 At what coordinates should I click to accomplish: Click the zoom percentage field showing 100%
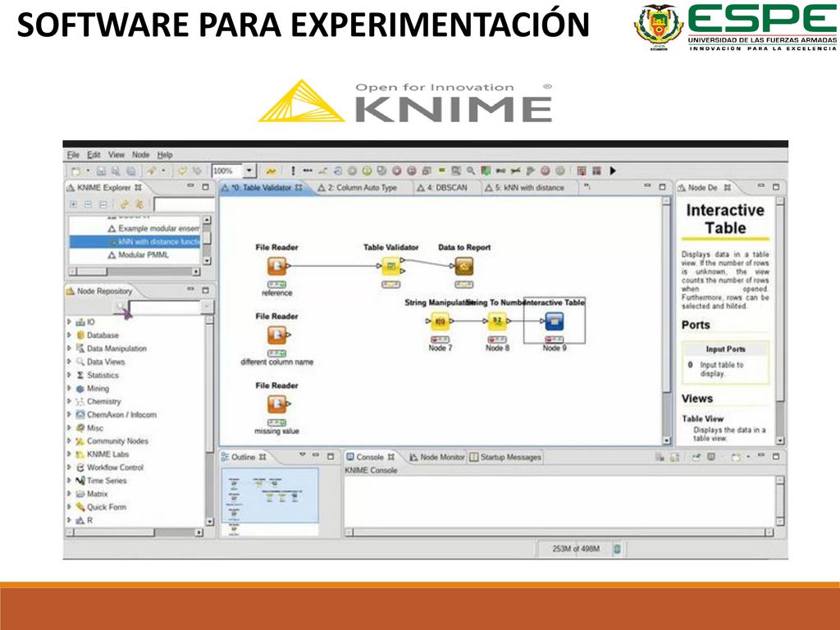pos(227,171)
